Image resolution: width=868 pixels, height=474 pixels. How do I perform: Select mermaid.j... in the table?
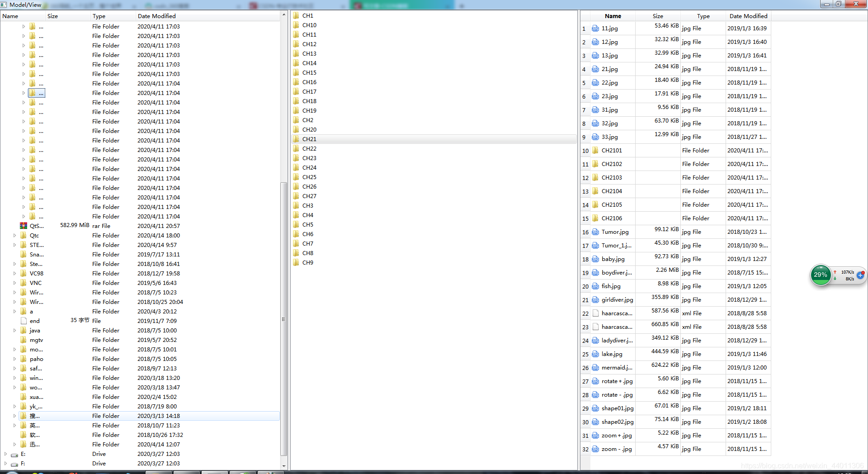click(617, 367)
